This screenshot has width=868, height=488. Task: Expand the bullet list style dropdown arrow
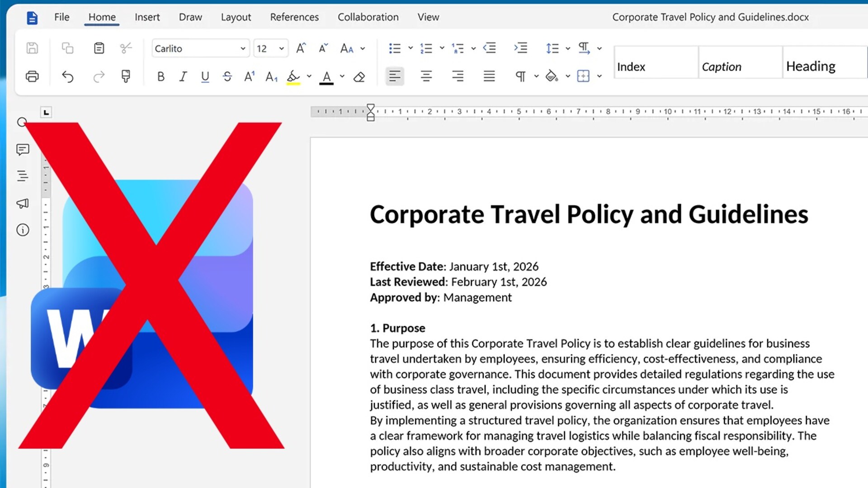click(x=410, y=48)
